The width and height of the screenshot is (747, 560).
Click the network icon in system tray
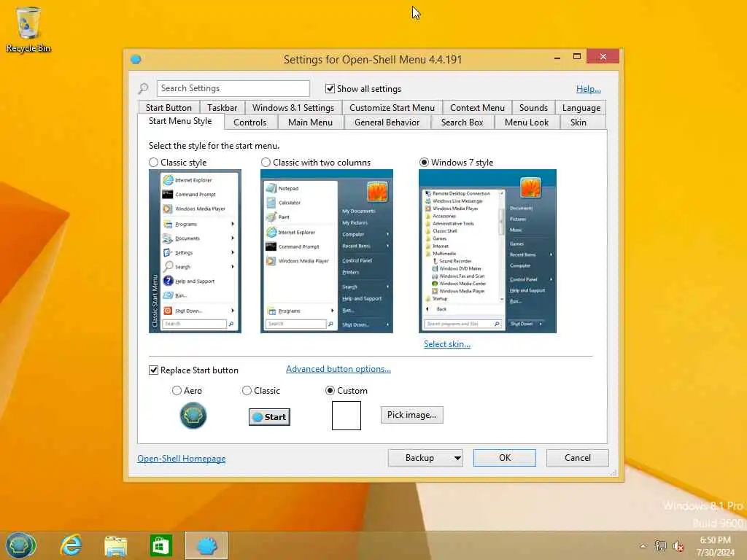click(660, 545)
